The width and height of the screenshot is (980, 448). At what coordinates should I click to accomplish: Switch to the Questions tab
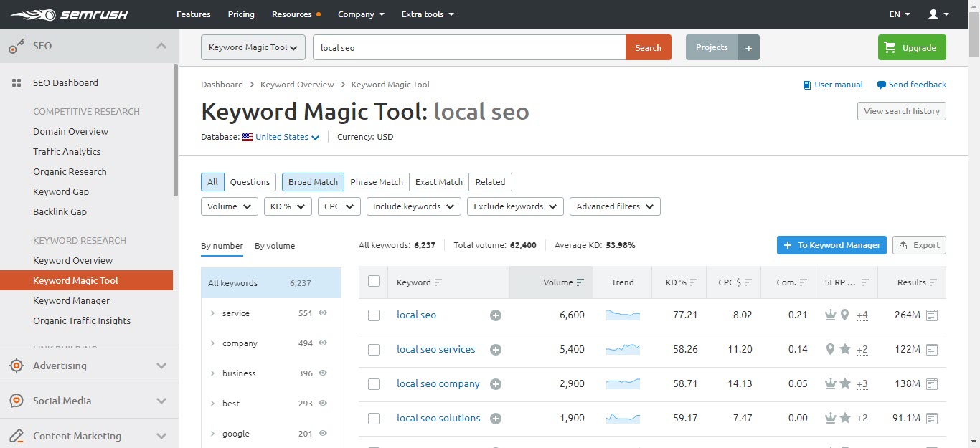tap(250, 182)
